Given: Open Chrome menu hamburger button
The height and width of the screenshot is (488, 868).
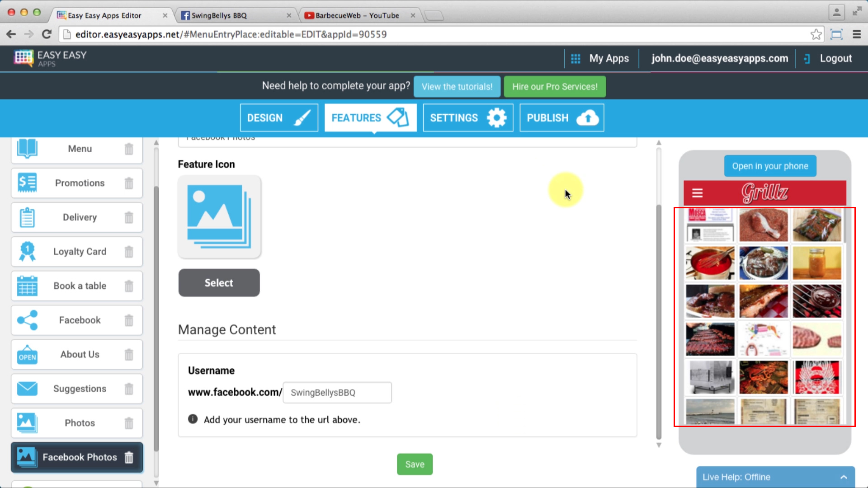Looking at the screenshot, I should coord(856,34).
